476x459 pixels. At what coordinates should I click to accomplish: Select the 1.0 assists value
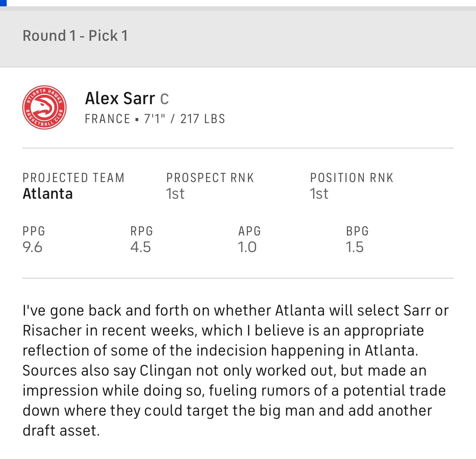[x=247, y=247]
